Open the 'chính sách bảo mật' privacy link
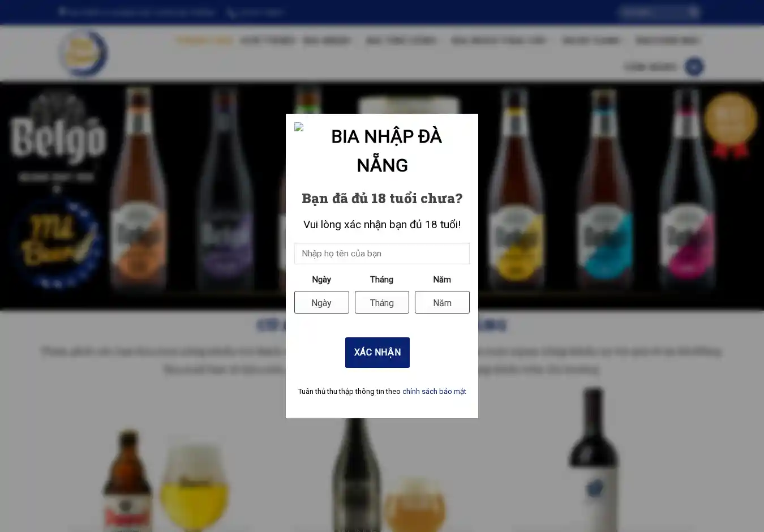Screen dimensions: 764x532 434,392
